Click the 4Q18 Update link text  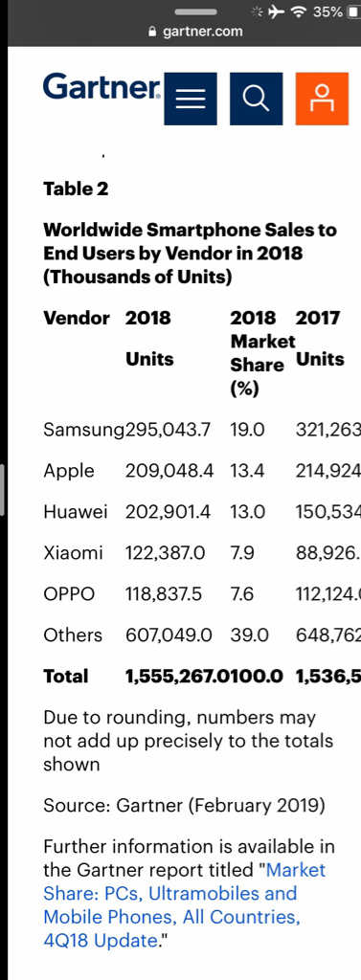(x=100, y=940)
